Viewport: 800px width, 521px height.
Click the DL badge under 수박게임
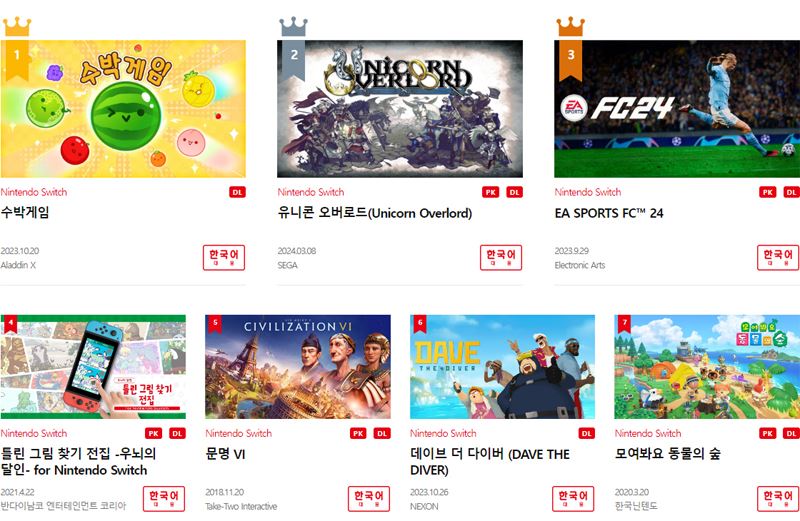coord(237,192)
